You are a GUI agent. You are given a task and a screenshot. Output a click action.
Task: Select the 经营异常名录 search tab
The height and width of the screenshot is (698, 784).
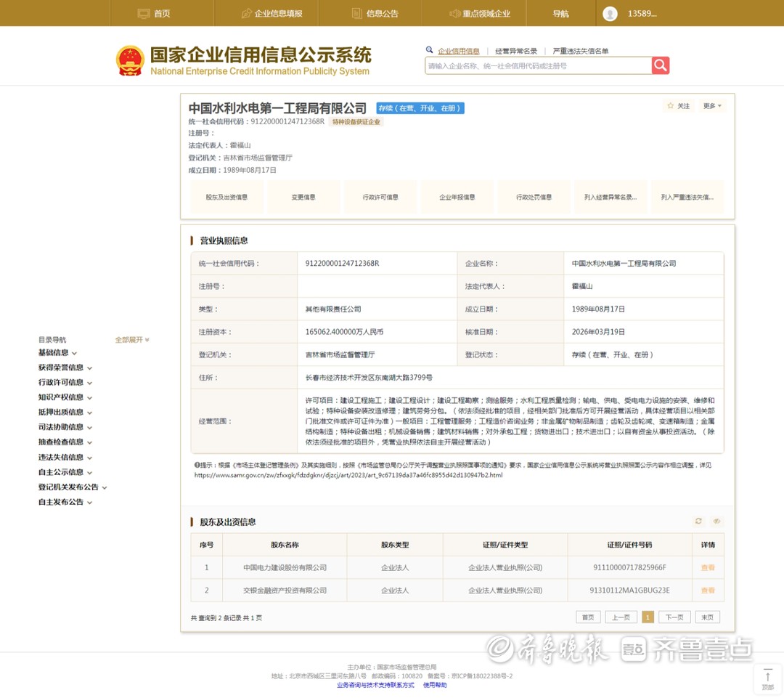(x=516, y=51)
